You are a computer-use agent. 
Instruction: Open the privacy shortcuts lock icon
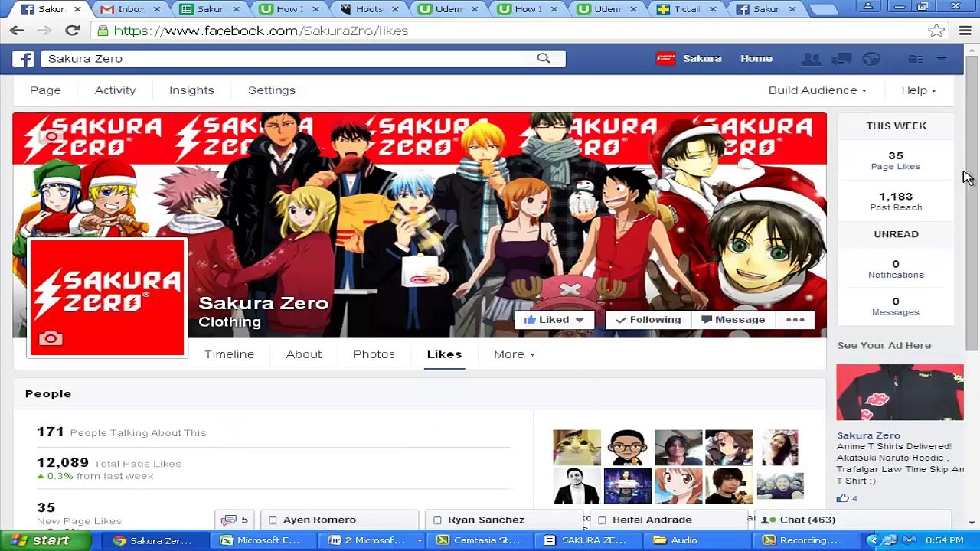tap(916, 59)
